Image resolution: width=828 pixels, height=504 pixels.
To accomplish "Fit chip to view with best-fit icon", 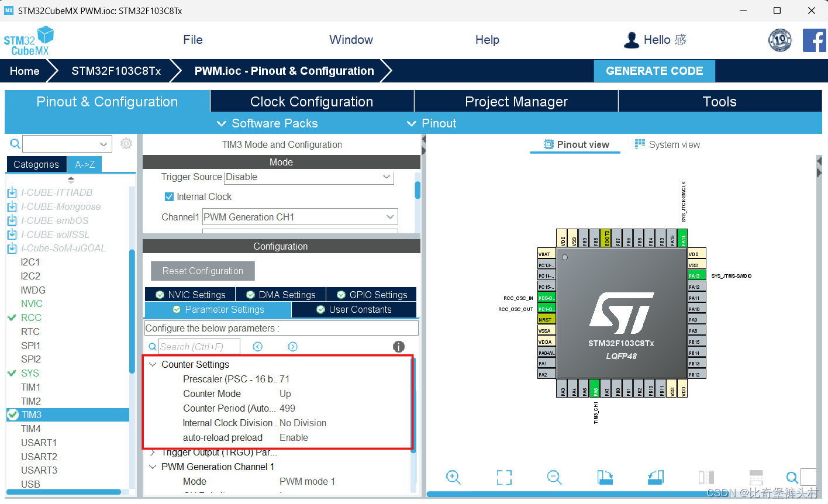I will pyautogui.click(x=504, y=477).
